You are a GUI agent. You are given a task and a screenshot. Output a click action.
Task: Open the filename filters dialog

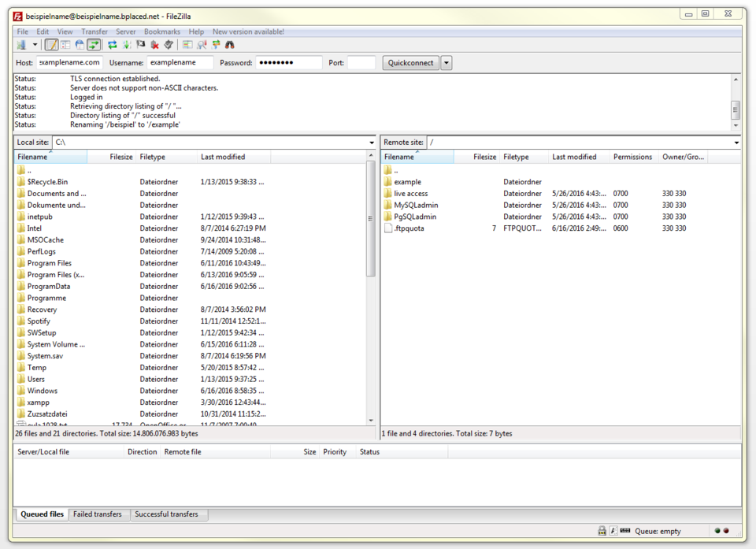pyautogui.click(x=187, y=45)
